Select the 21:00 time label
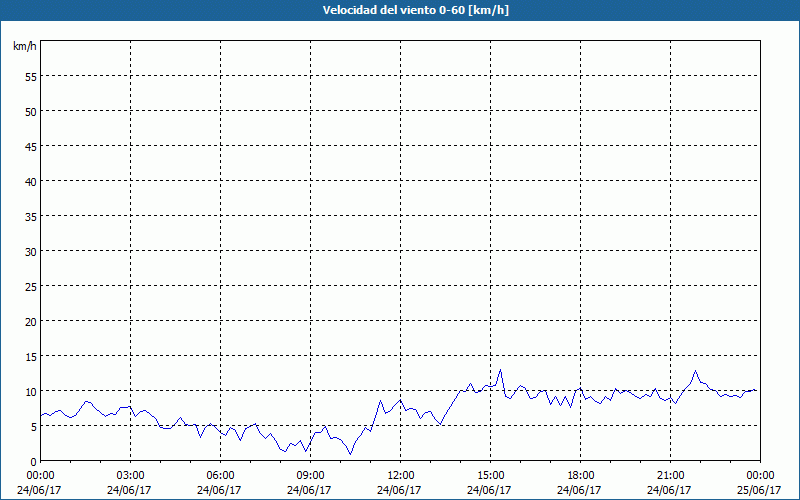The width and height of the screenshot is (800, 500). [670, 476]
